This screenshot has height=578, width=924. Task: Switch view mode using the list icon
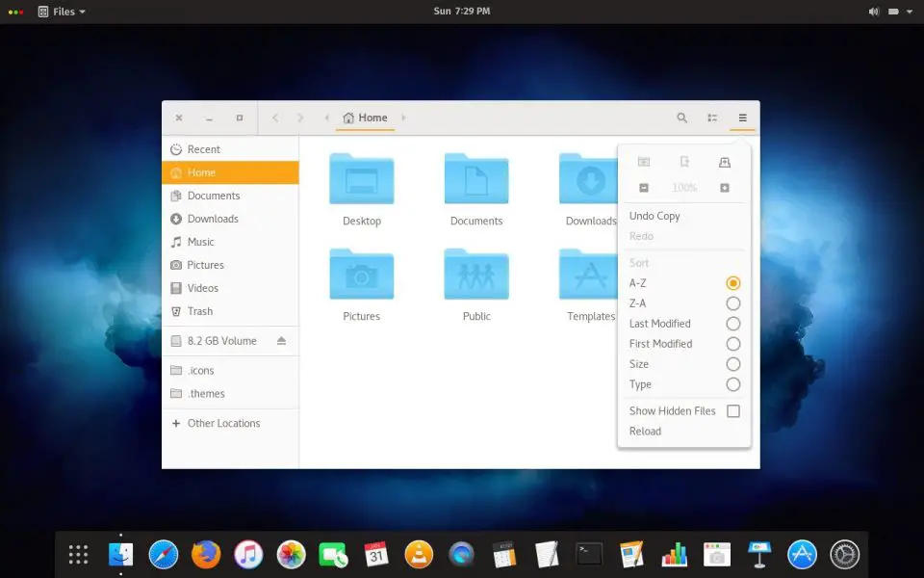712,117
